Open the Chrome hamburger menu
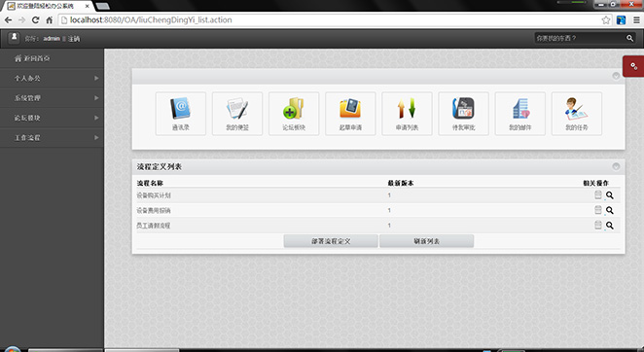 636,20
